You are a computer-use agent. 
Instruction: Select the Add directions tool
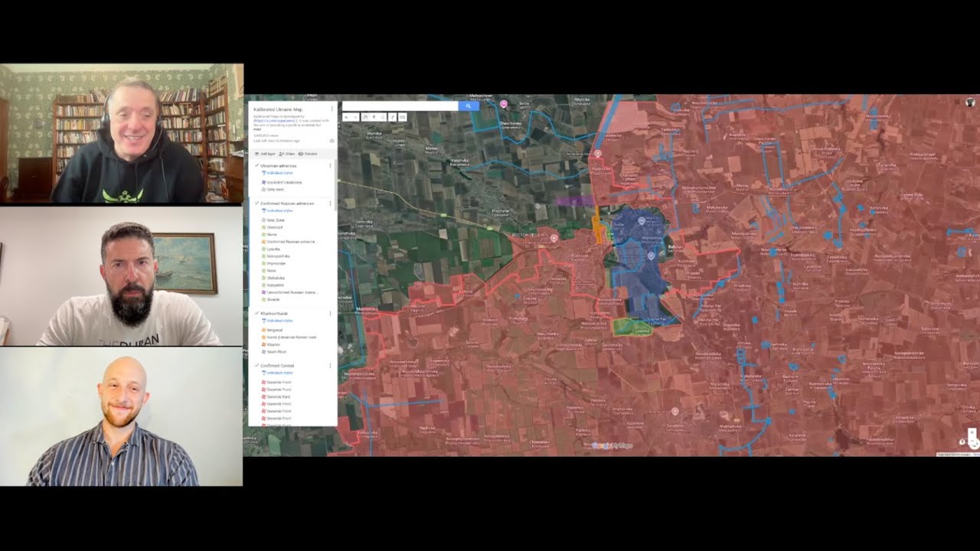(x=393, y=117)
